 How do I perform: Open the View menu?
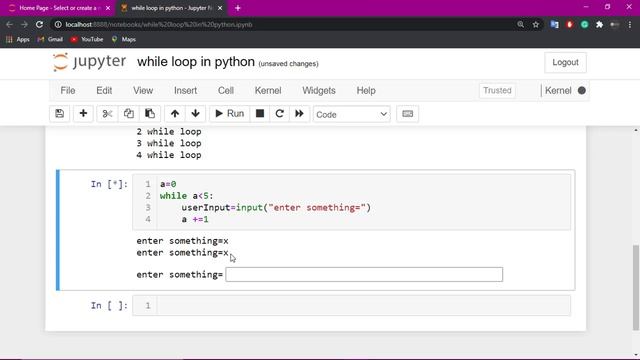coord(143,91)
